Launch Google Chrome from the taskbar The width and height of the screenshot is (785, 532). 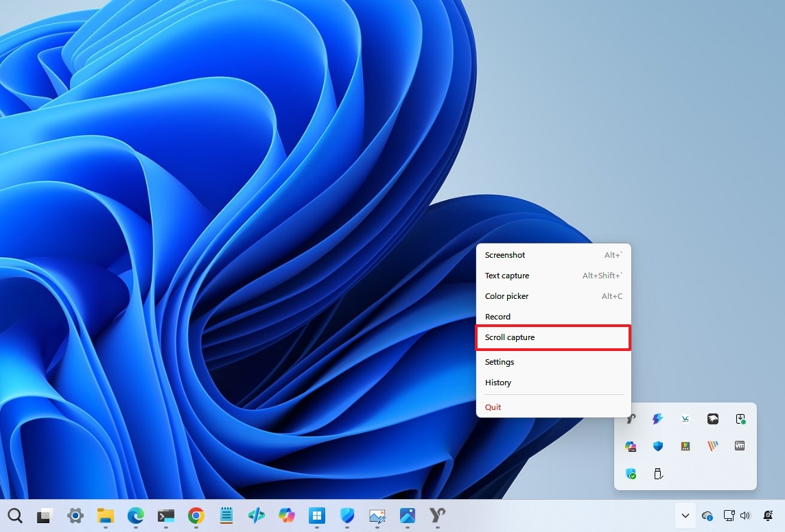[x=196, y=516]
